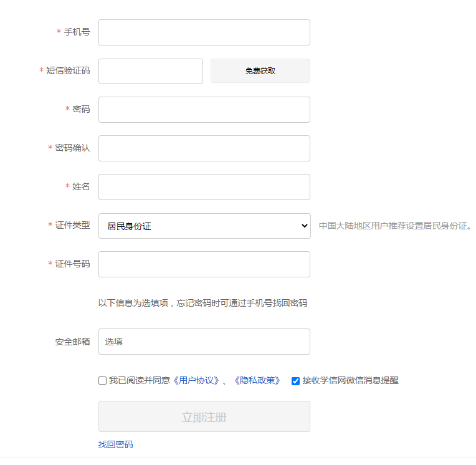Viewport: 476px width, 465px height.
Task: Click the 手机号 phone number input field
Action: [x=204, y=32]
